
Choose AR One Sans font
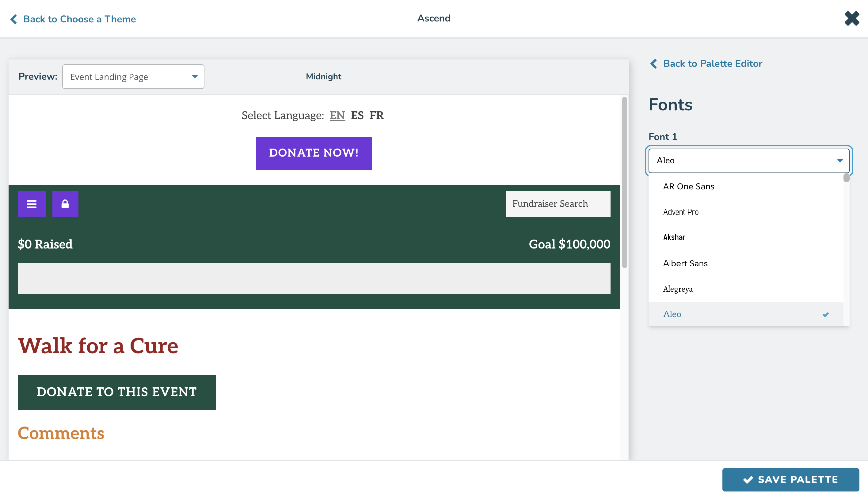click(x=745, y=186)
